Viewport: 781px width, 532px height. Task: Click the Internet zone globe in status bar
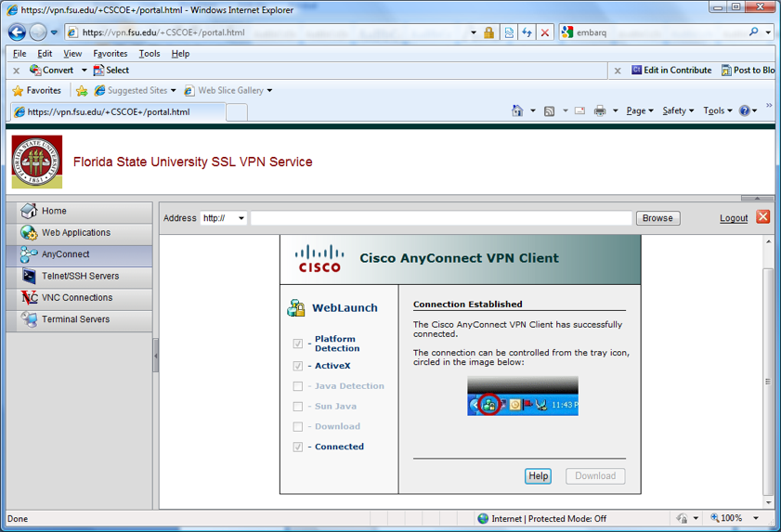pos(483,519)
